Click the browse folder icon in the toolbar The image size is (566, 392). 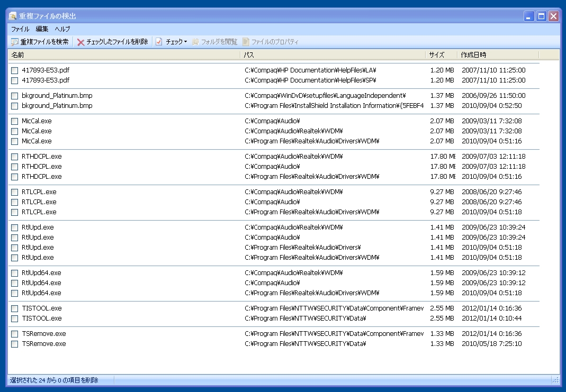coord(195,42)
